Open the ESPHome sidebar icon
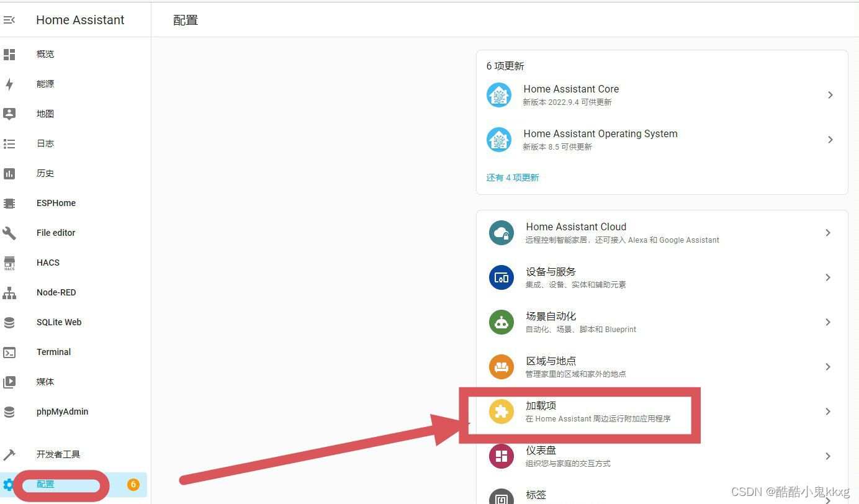Image resolution: width=859 pixels, height=504 pixels. 10,203
